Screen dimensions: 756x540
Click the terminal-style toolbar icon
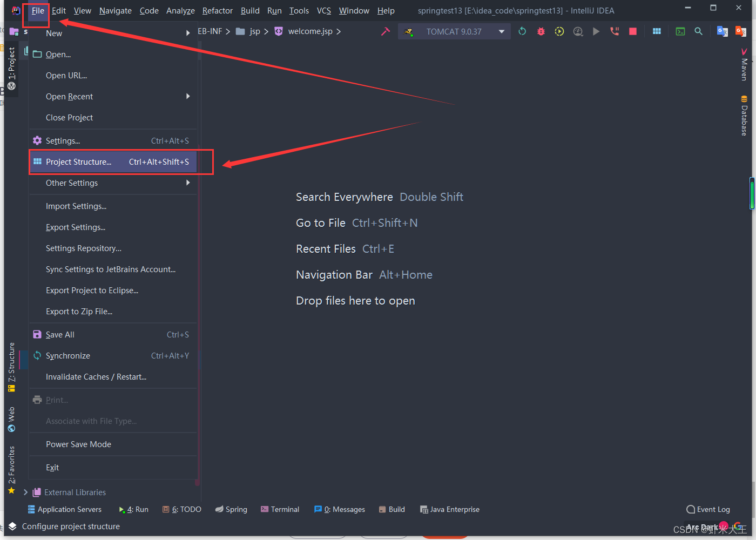pyautogui.click(x=680, y=31)
